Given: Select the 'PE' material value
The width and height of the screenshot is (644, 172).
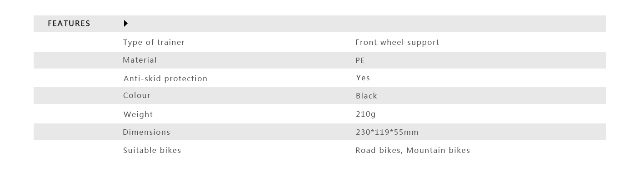Looking at the screenshot, I should point(360,60).
